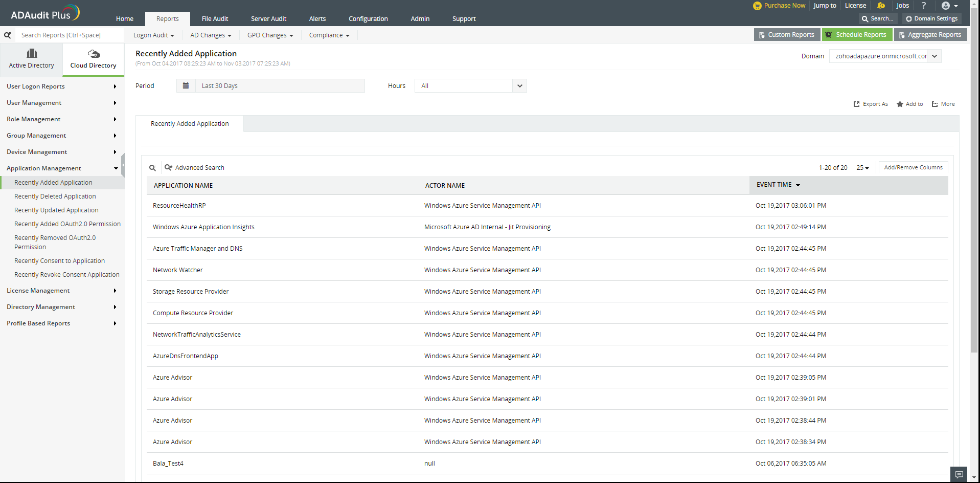Open the notifications bell icon
This screenshot has height=483, width=980.
pyautogui.click(x=881, y=6)
